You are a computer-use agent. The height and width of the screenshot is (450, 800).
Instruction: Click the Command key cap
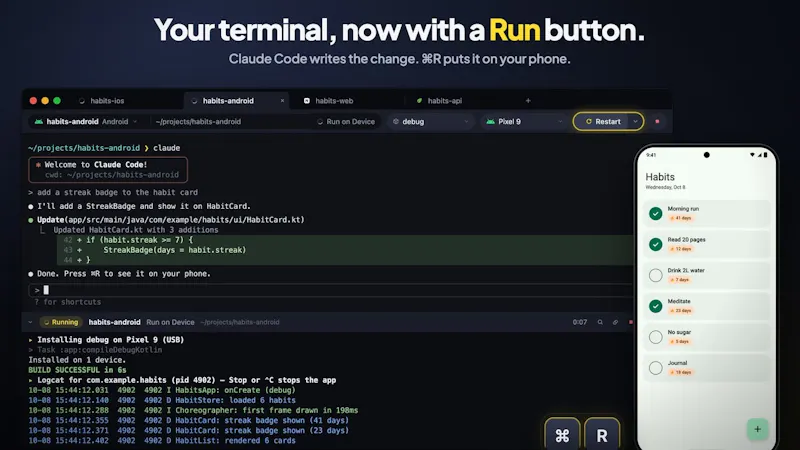click(562, 435)
